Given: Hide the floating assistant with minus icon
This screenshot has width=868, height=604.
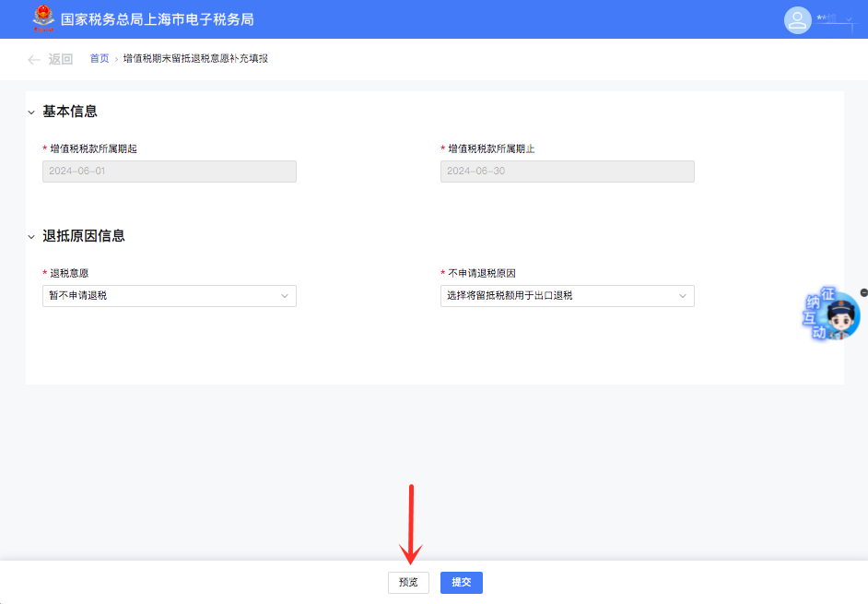Looking at the screenshot, I should point(863,292).
